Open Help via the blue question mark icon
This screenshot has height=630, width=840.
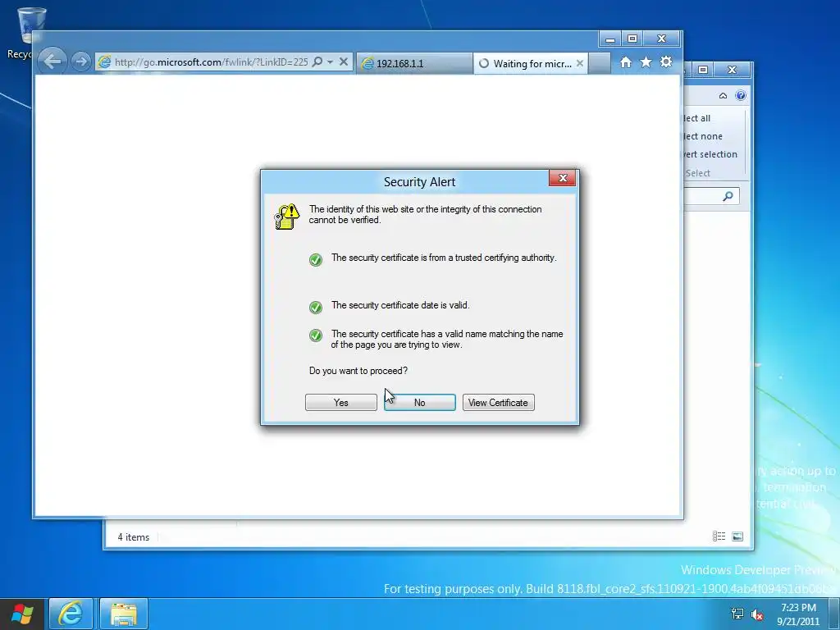[741, 95]
